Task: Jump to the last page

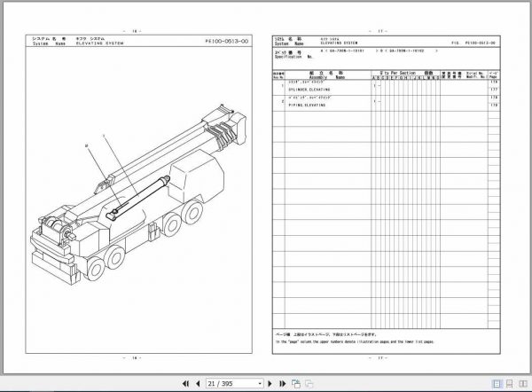Action: coord(282,383)
